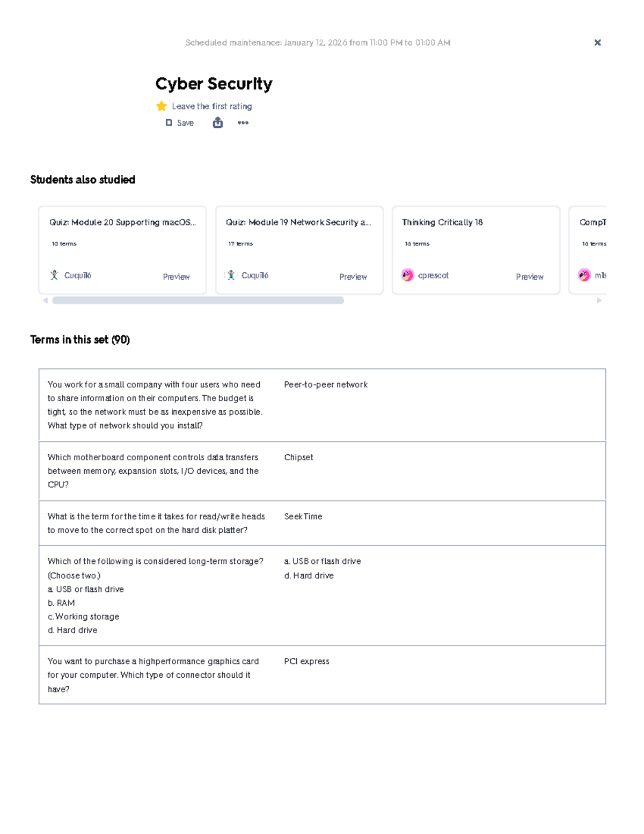
Task: Click the cprescot username link
Action: (434, 275)
